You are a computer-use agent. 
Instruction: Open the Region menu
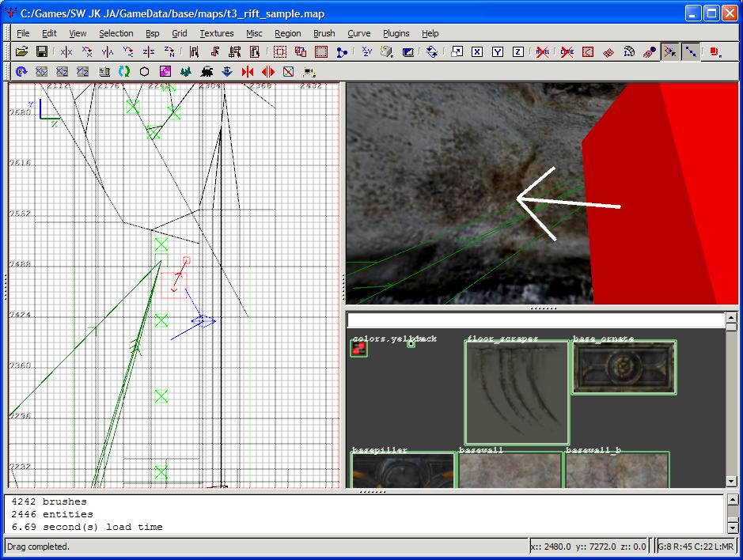coord(288,33)
